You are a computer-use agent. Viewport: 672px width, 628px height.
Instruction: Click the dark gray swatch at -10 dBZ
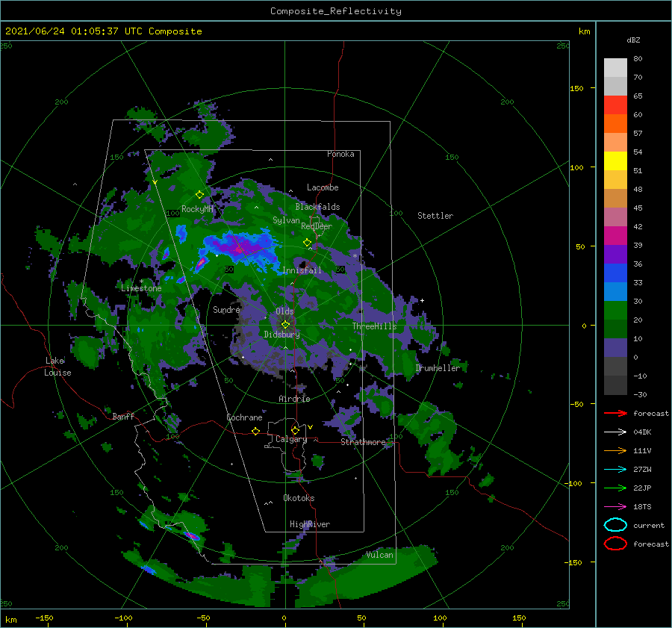(x=615, y=385)
